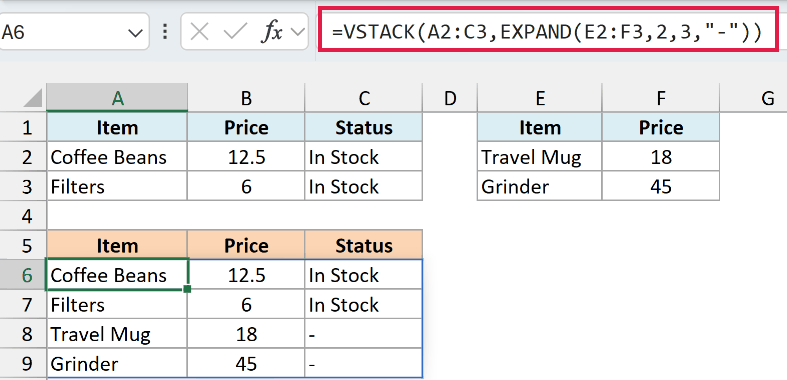Click 'In Stock' cell in row 3
Viewport: 787px width, 380px height.
coord(363,186)
